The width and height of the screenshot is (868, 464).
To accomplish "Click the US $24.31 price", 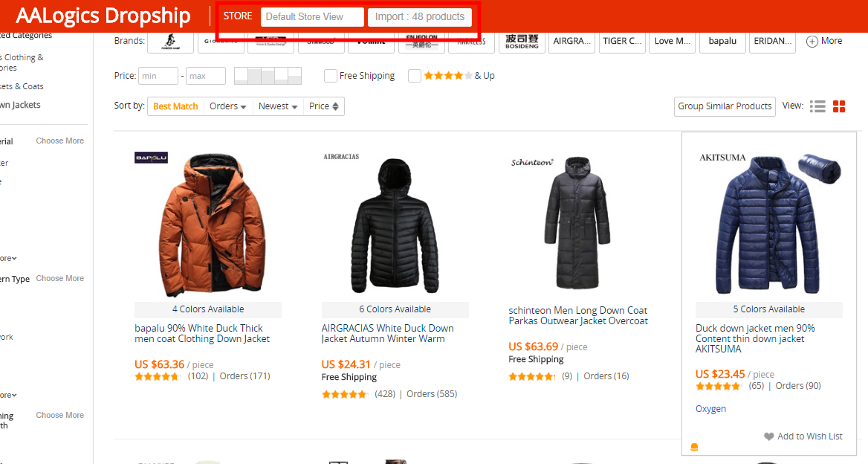I will click(x=346, y=364).
